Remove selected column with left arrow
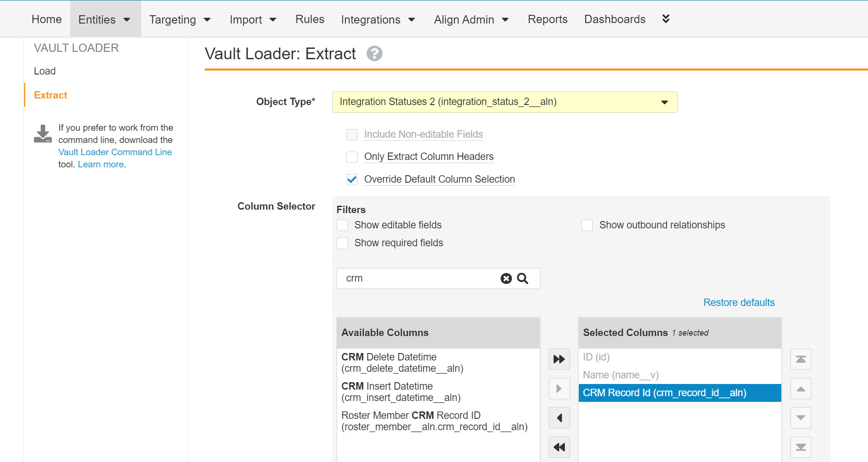This screenshot has width=868, height=462. tap(559, 418)
